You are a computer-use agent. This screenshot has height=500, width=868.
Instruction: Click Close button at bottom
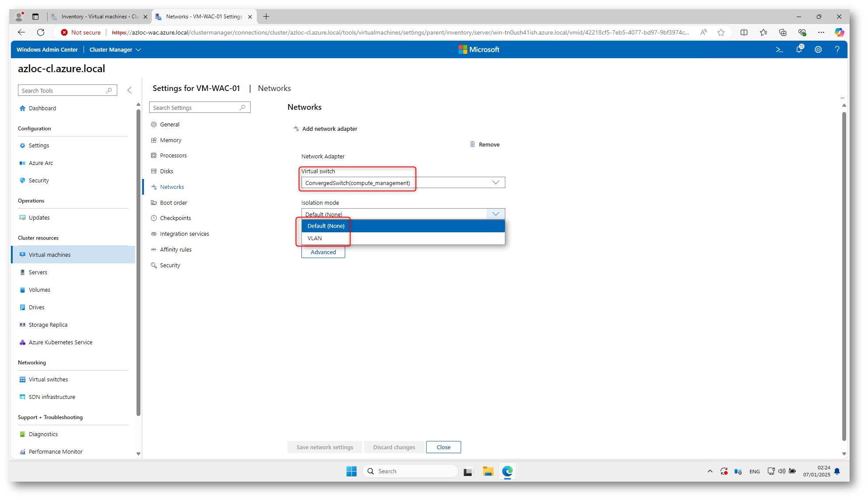pos(443,447)
